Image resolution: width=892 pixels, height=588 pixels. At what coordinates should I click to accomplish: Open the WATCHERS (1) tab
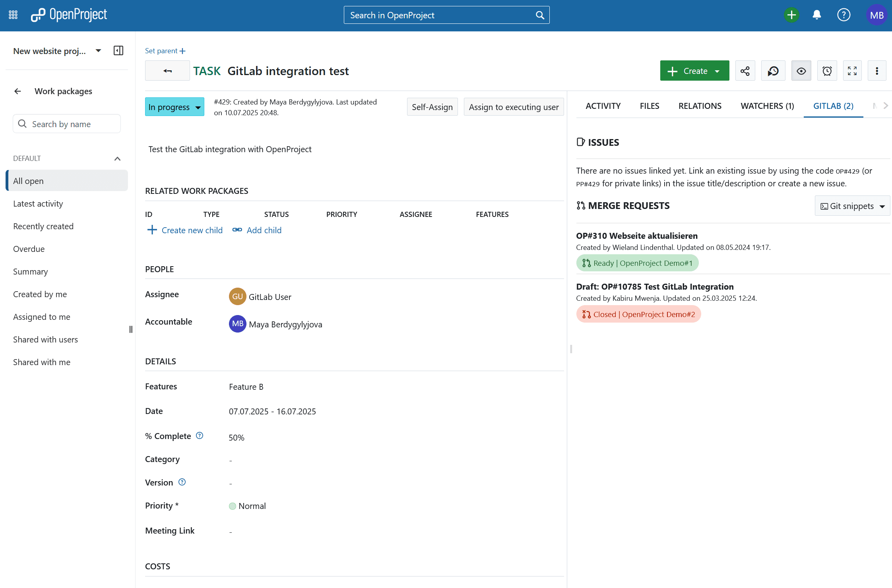pyautogui.click(x=767, y=106)
